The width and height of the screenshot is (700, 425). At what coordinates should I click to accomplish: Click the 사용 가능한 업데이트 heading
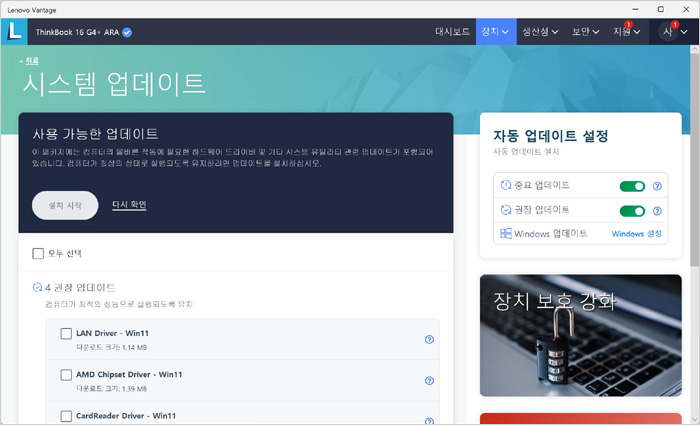click(95, 134)
